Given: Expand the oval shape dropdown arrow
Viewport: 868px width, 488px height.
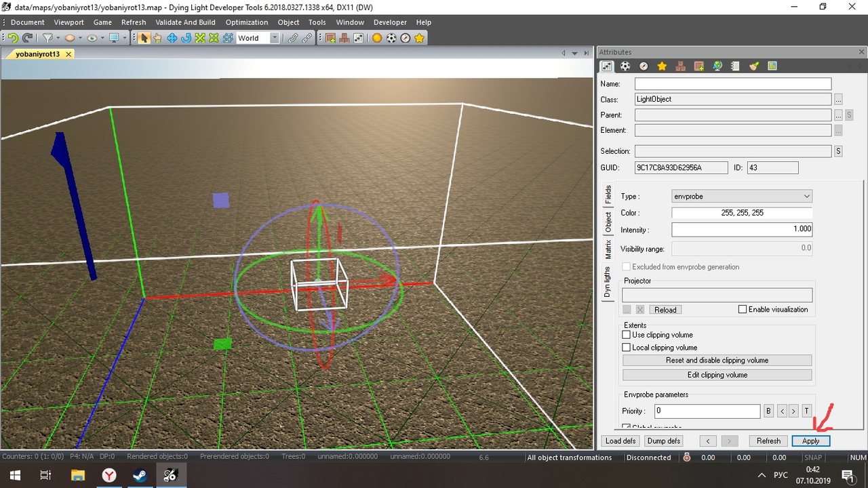Looking at the screenshot, I should [80, 38].
